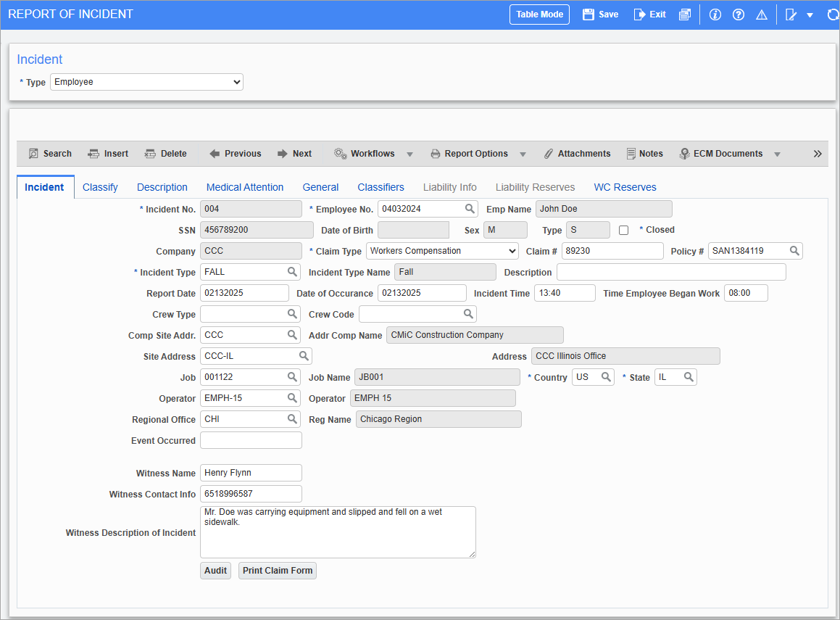This screenshot has height=620, width=840.
Task: Switch to the Medical Attention tab
Action: click(x=245, y=186)
